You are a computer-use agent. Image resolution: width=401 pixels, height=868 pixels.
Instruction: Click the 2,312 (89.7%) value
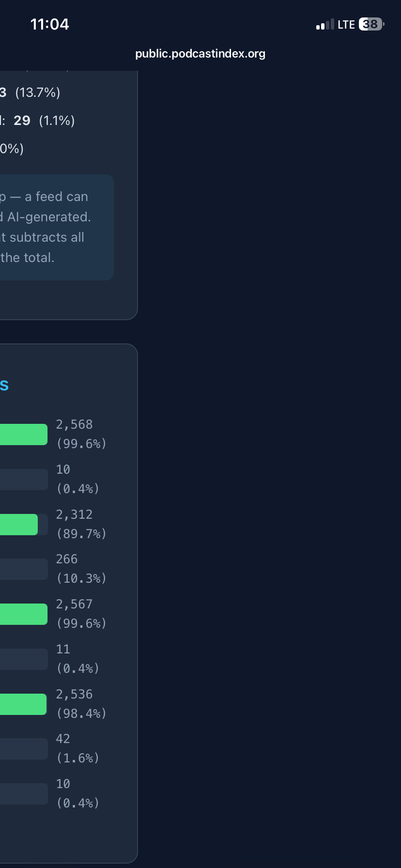pos(80,524)
